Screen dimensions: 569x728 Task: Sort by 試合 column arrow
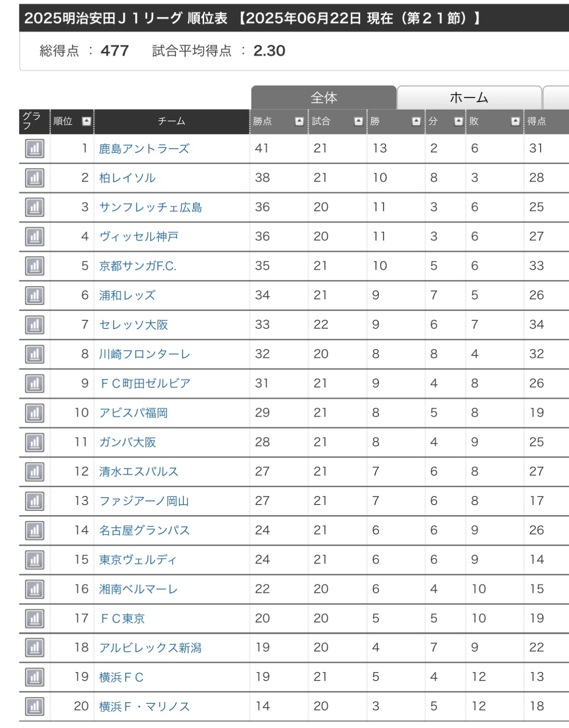358,121
